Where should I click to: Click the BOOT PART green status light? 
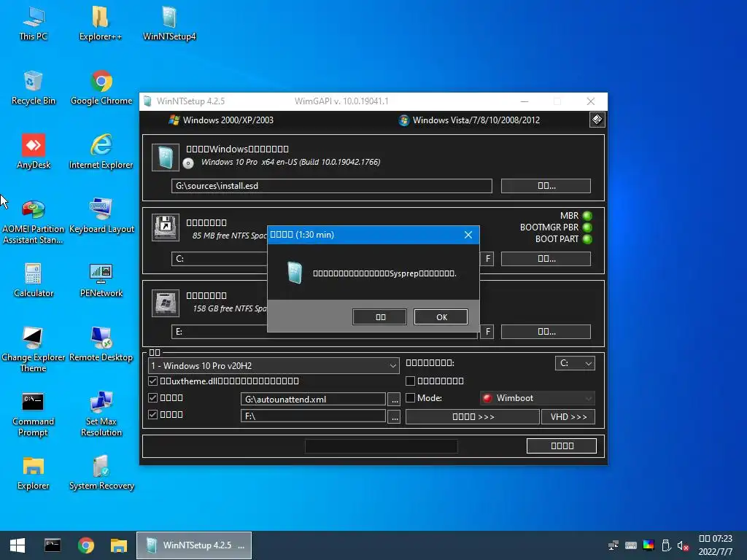click(587, 239)
